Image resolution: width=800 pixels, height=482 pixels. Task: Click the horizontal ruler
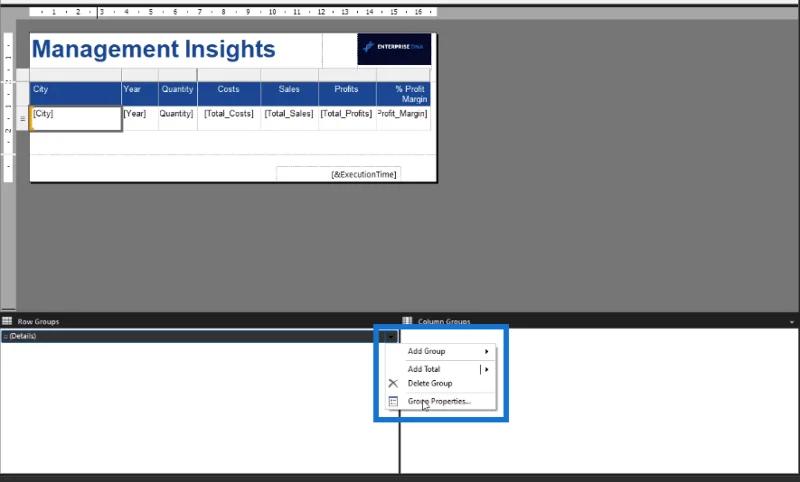click(233, 12)
